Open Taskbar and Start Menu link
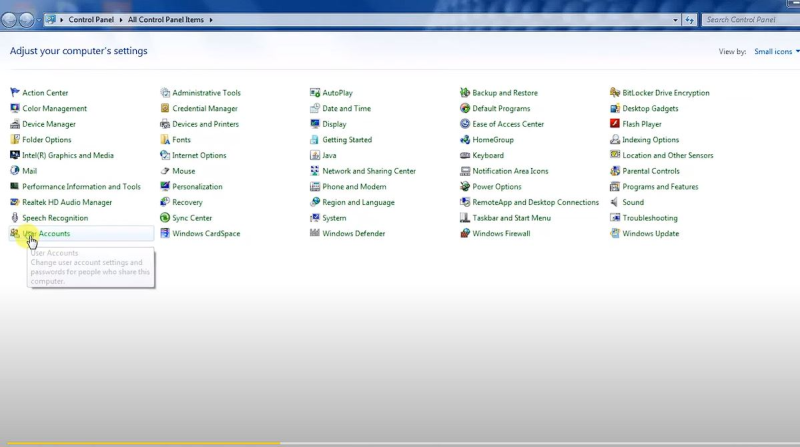Image resolution: width=800 pixels, height=447 pixels. tap(511, 218)
